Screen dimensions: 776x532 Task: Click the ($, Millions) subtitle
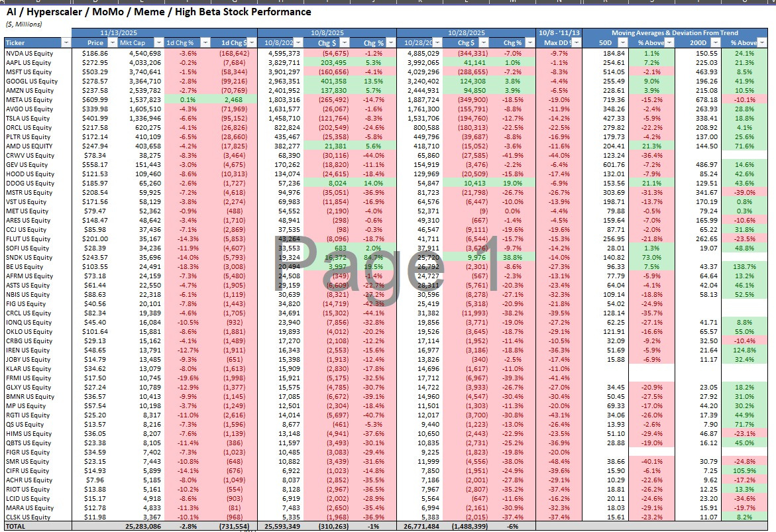point(24,25)
